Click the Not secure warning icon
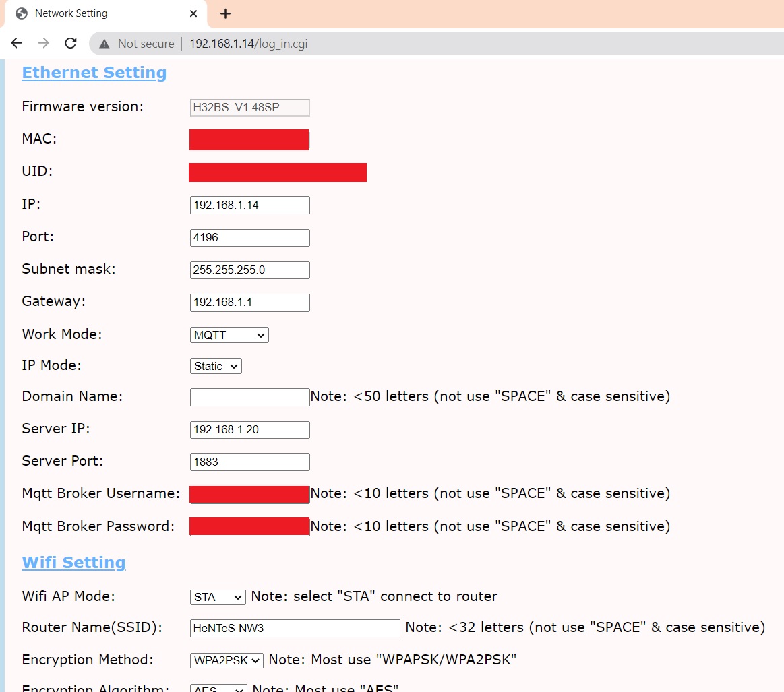The image size is (784, 692). pyautogui.click(x=104, y=44)
